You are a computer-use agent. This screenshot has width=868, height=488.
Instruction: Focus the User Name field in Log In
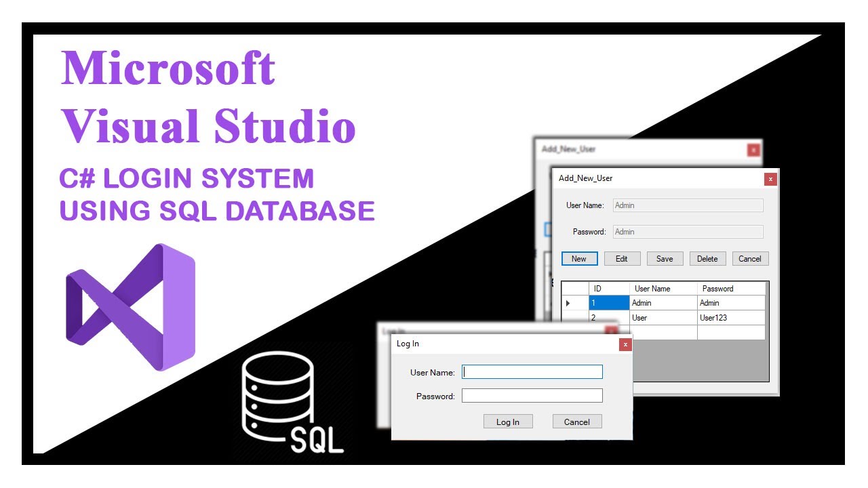point(532,371)
